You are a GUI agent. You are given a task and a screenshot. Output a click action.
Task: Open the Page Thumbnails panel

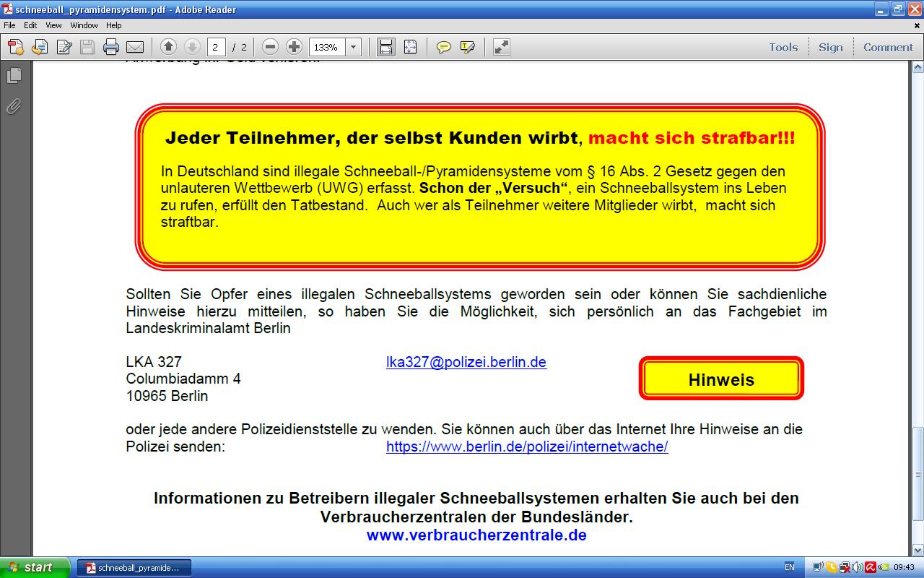(14, 75)
